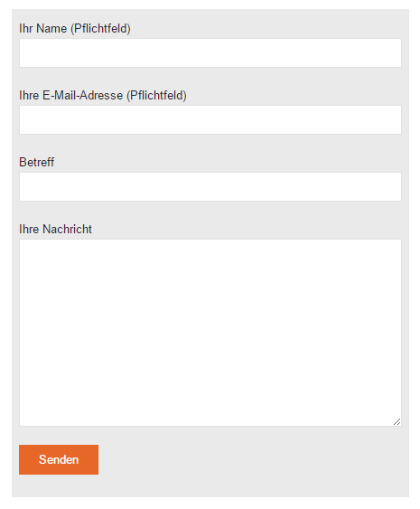The width and height of the screenshot is (420, 509).
Task: Place cursor in the required name field
Action: (210, 53)
